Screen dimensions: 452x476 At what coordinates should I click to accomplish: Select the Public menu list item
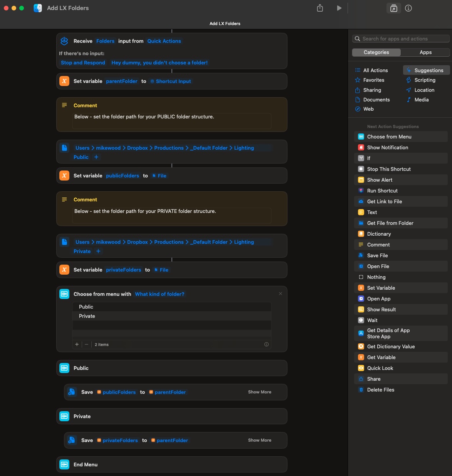[172, 307]
